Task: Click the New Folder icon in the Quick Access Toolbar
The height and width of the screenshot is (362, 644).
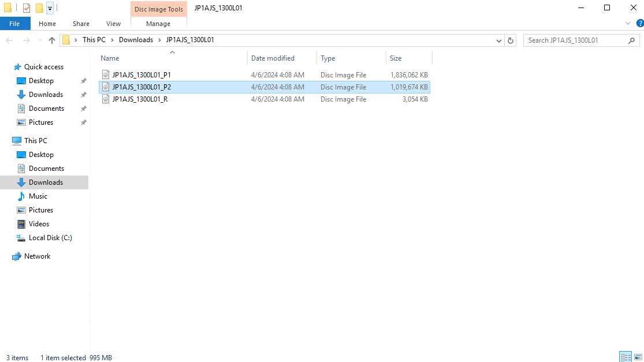Action: [x=38, y=8]
